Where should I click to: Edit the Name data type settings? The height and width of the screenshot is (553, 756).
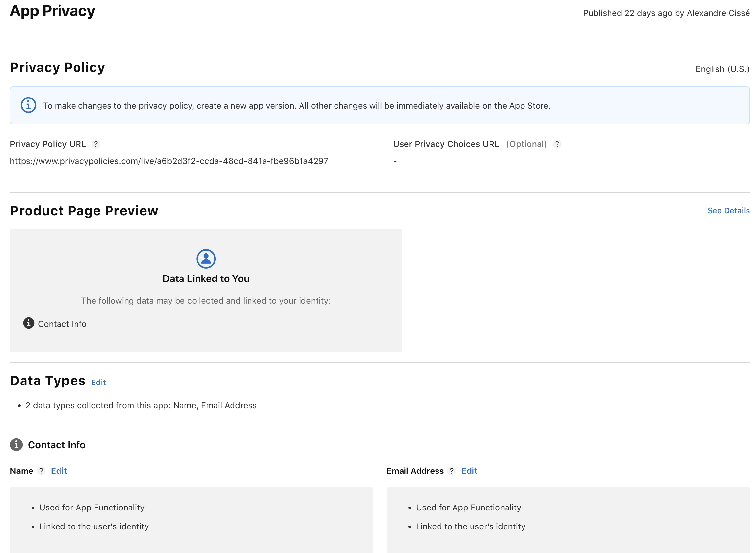coord(59,471)
